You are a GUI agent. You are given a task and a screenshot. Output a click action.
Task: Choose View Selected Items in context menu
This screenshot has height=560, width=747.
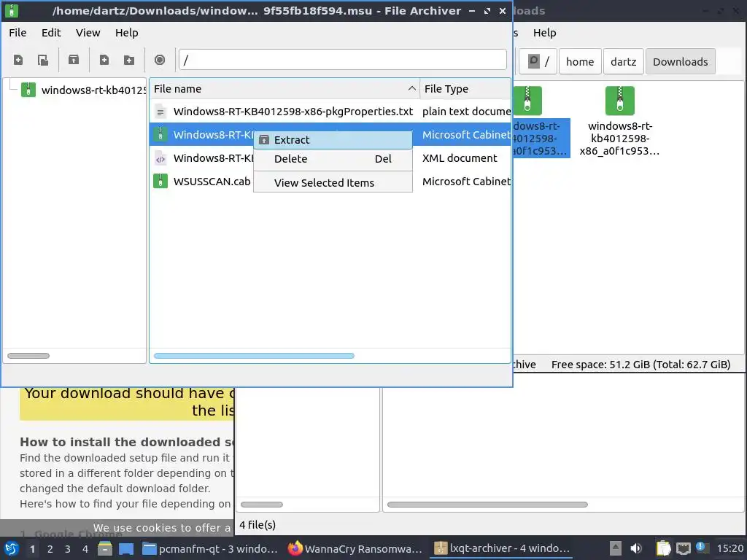(x=333, y=183)
